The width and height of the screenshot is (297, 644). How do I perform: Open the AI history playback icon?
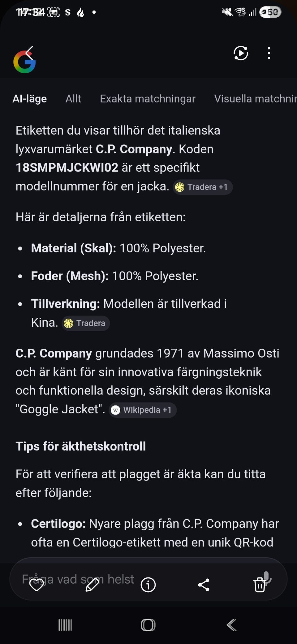pyautogui.click(x=241, y=53)
